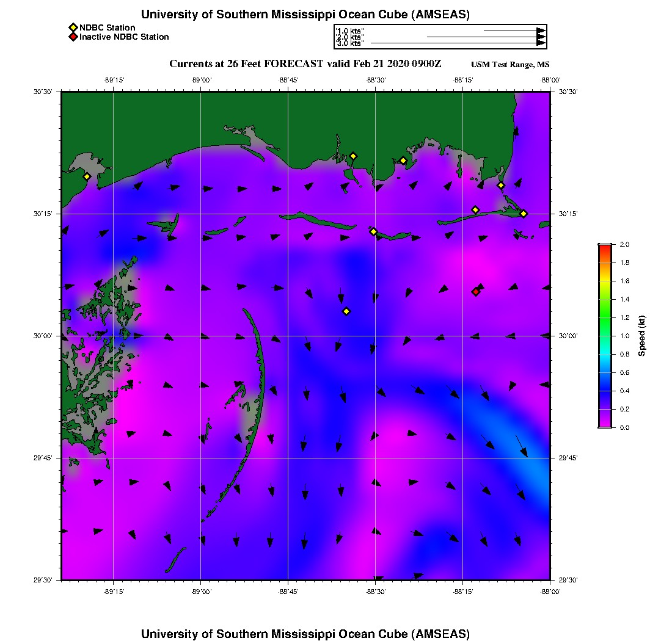
Task: Select yellow station marker nearest the 88°30' gridline
Action: 373,231
